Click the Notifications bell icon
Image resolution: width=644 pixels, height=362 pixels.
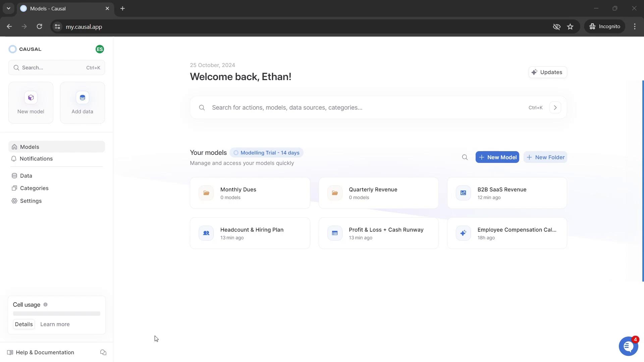coord(14,158)
